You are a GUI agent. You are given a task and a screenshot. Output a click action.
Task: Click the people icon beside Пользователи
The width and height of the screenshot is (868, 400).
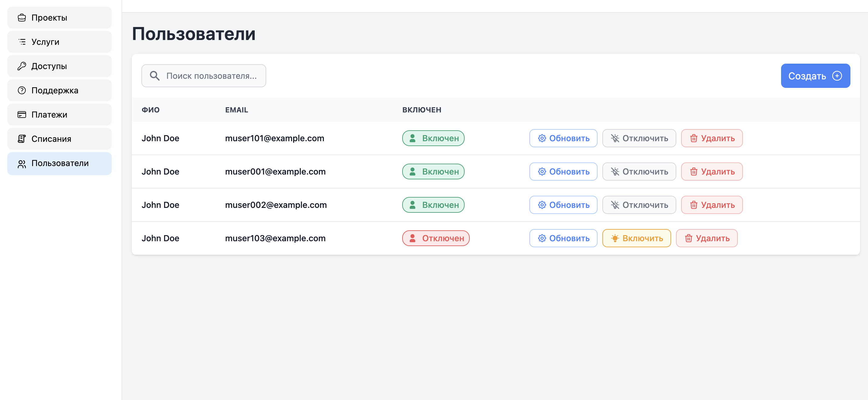[x=22, y=164]
